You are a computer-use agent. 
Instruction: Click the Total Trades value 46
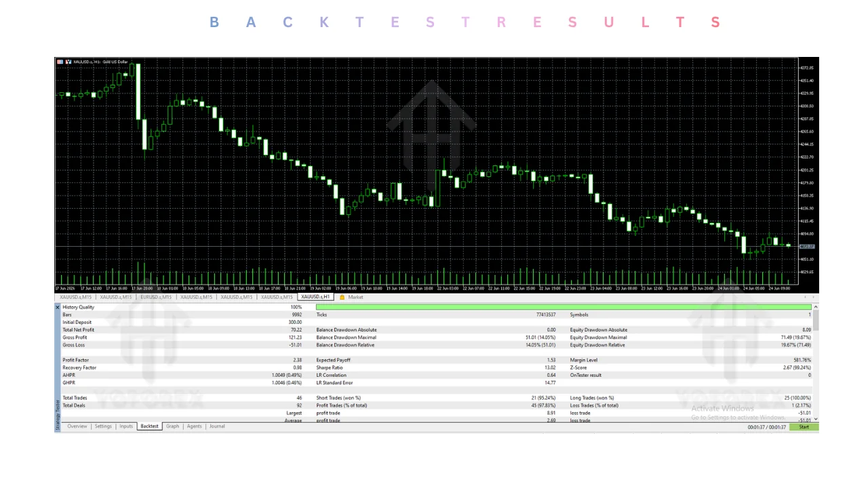pos(299,398)
